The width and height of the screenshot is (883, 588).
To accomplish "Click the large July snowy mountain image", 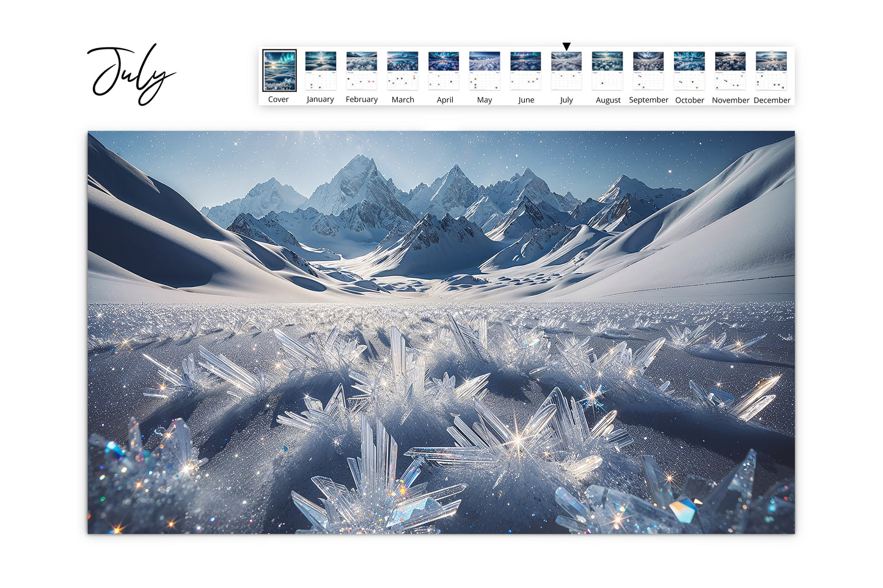I will point(441,332).
